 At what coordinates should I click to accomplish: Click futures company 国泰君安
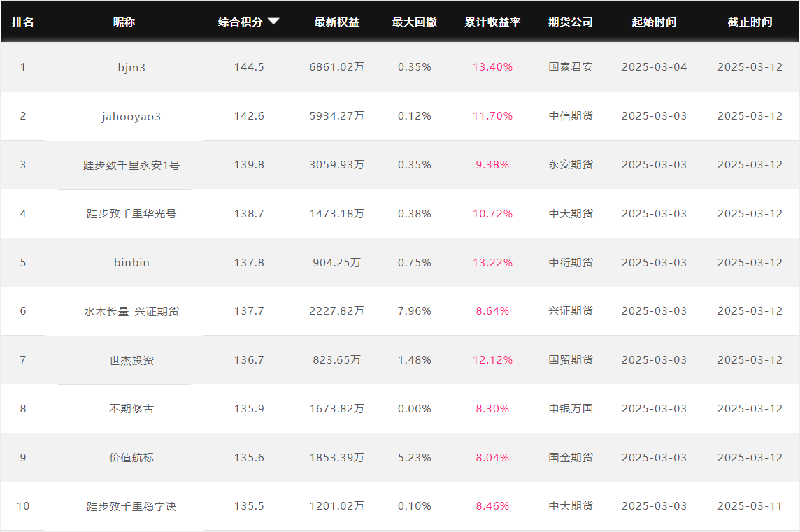coord(571,67)
